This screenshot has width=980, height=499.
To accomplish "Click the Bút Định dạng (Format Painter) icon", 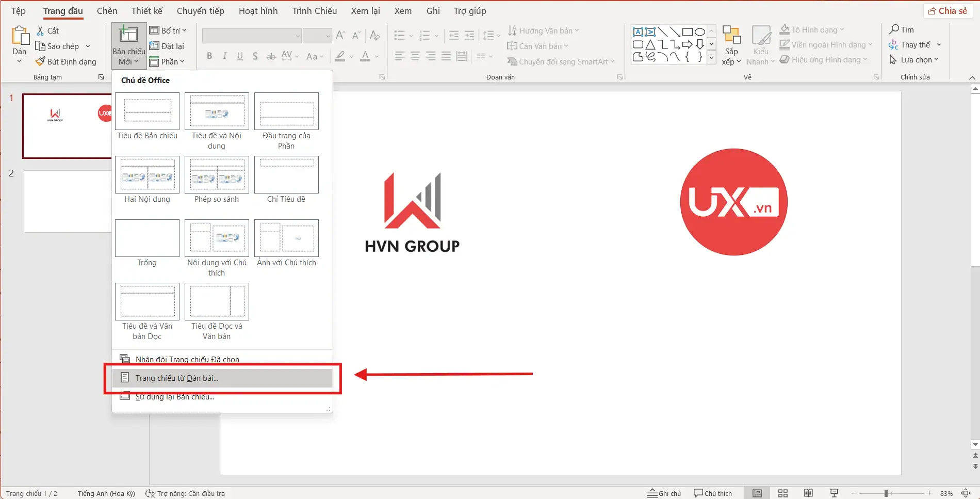I will point(40,61).
